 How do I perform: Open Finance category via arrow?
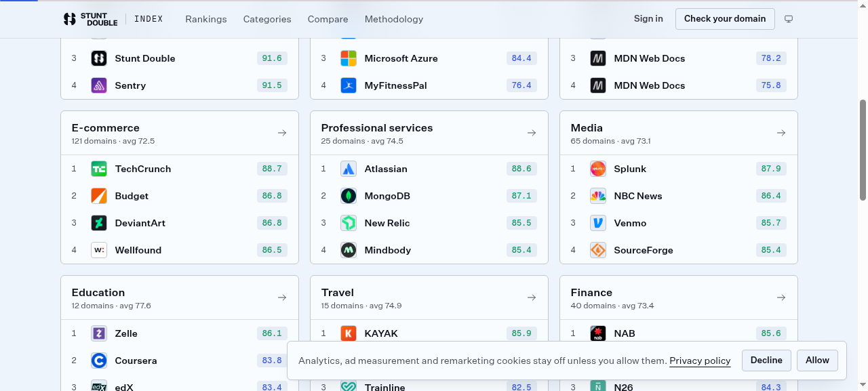781,297
